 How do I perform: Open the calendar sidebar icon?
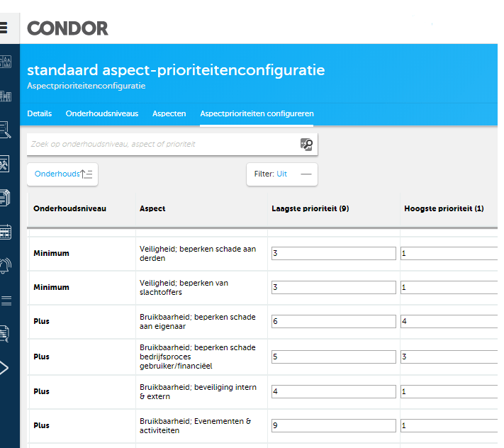(6, 232)
